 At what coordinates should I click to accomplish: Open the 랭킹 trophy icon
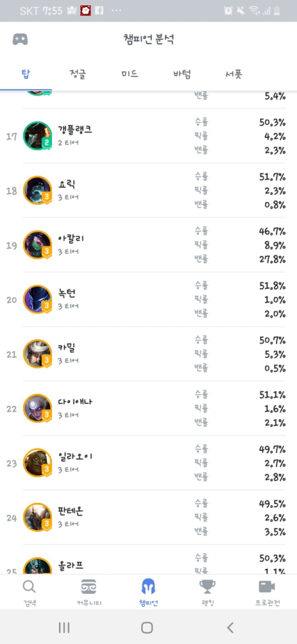tap(207, 587)
